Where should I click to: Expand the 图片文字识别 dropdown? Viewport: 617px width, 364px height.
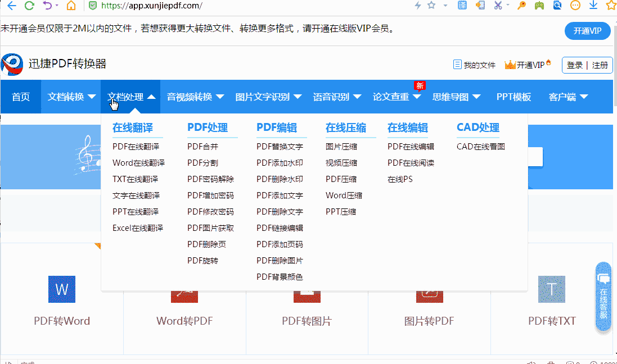click(x=268, y=97)
